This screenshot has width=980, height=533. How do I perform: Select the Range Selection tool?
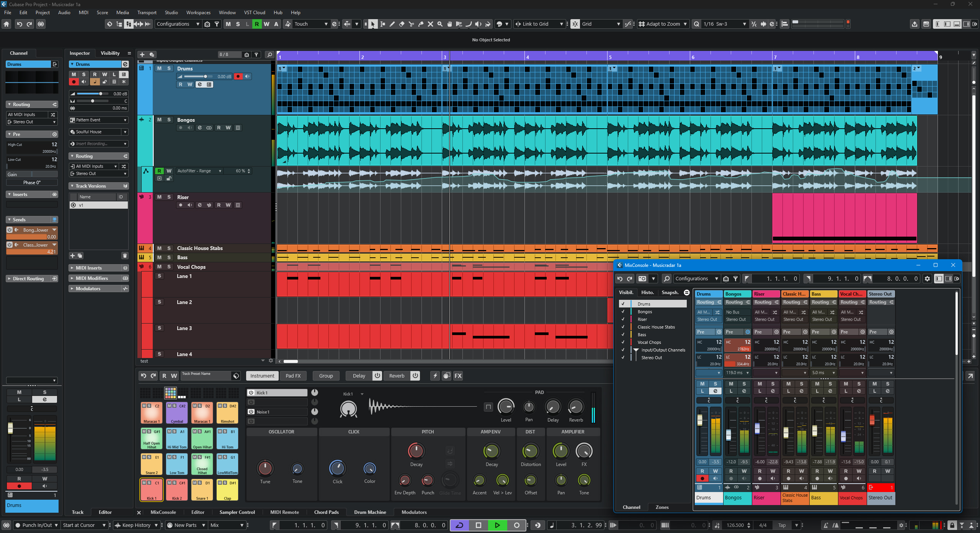point(382,24)
